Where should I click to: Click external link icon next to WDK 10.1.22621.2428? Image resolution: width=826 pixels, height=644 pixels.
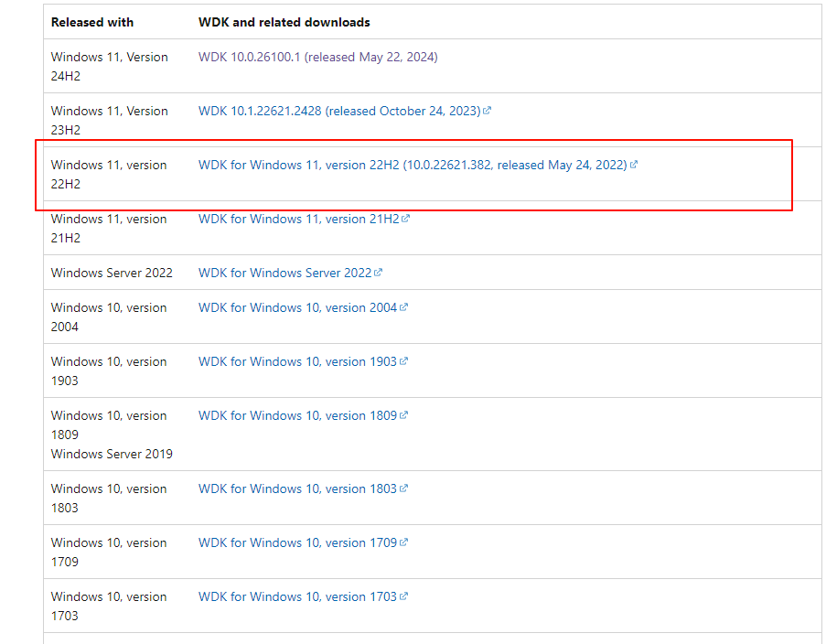tap(488, 110)
